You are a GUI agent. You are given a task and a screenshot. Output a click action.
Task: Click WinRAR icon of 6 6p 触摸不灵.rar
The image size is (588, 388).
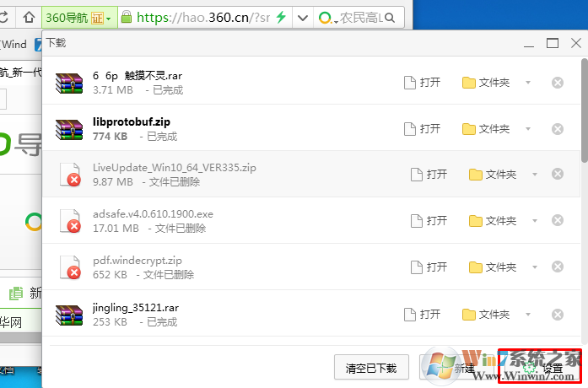pyautogui.click(x=69, y=84)
